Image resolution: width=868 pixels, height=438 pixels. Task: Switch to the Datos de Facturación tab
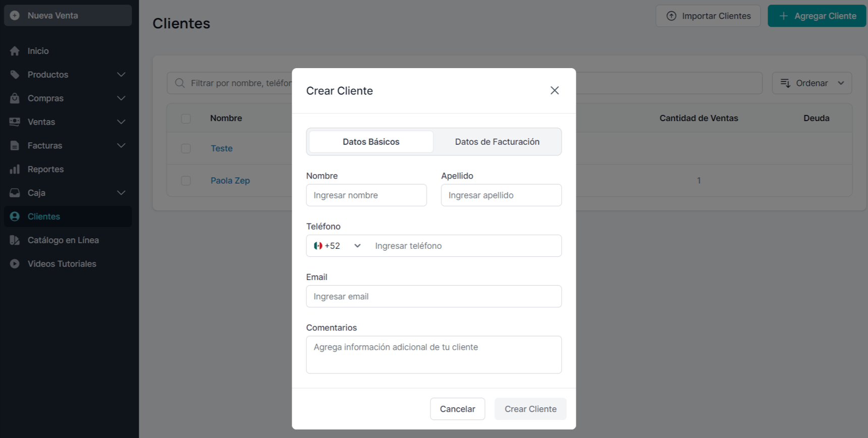point(497,142)
